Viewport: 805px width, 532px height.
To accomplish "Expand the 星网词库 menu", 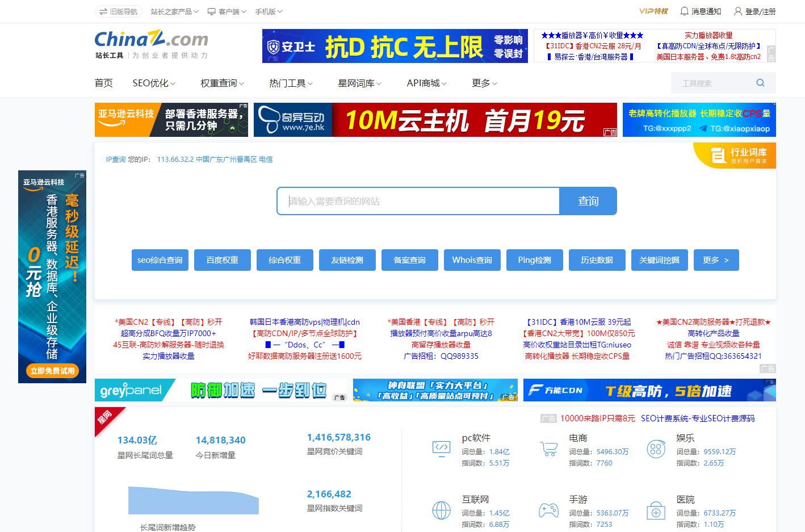I will [359, 83].
